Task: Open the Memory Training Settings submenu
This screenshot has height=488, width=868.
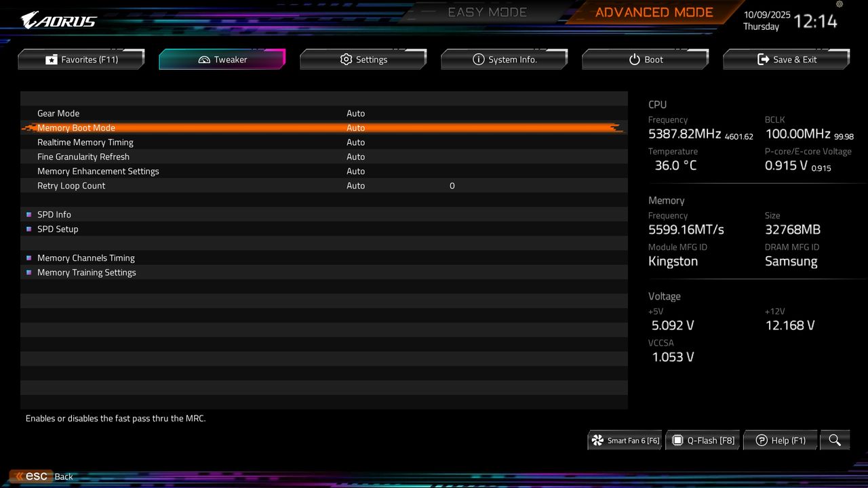Action: (87, 272)
